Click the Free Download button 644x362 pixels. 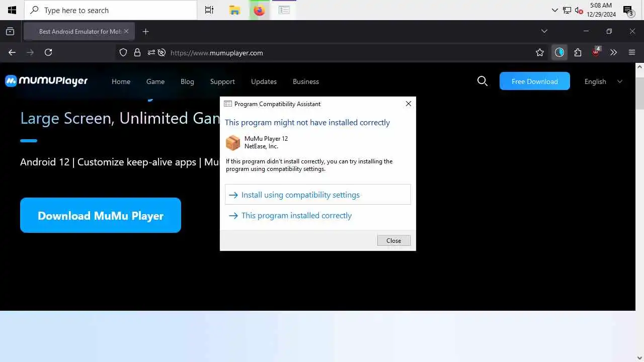click(534, 81)
